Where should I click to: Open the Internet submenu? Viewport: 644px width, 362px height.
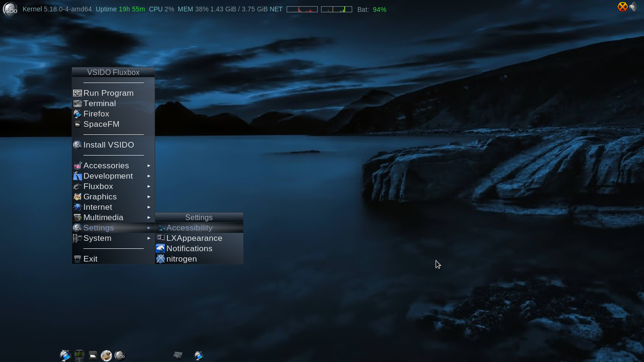coord(113,207)
